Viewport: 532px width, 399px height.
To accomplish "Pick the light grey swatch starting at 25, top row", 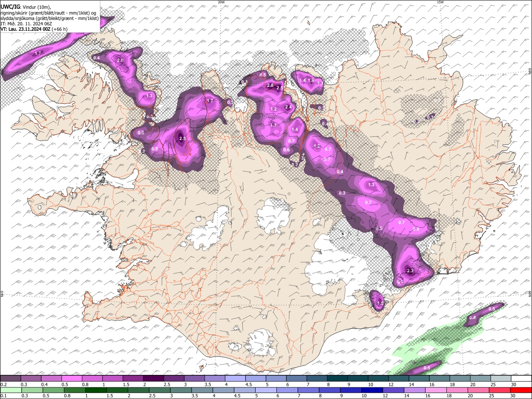I will (501, 379).
